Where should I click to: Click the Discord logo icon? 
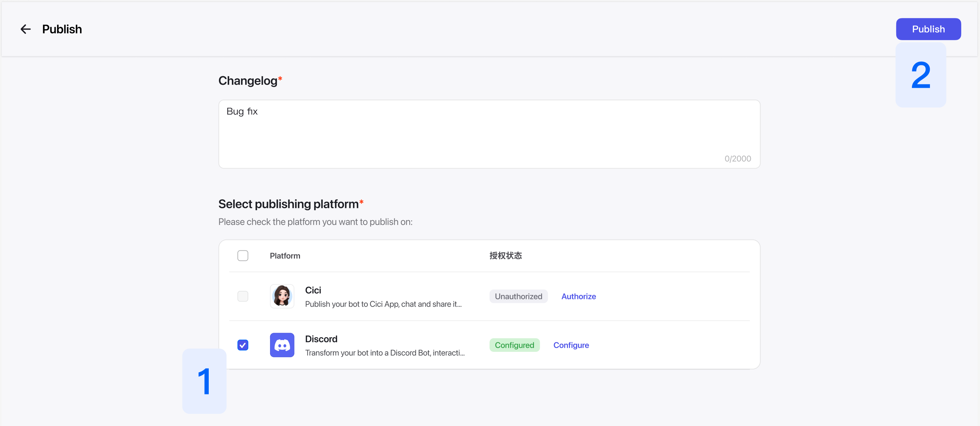(x=282, y=345)
